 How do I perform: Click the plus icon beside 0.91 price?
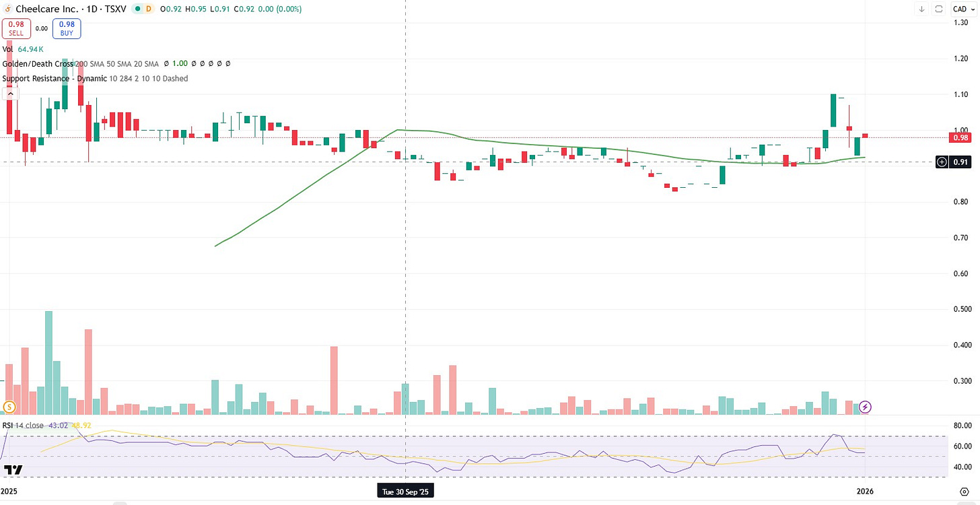tap(942, 162)
